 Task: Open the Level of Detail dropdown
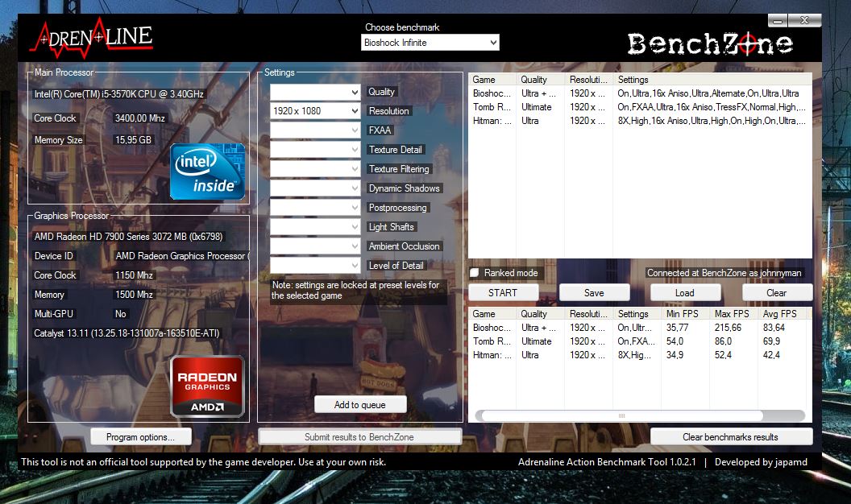click(315, 266)
